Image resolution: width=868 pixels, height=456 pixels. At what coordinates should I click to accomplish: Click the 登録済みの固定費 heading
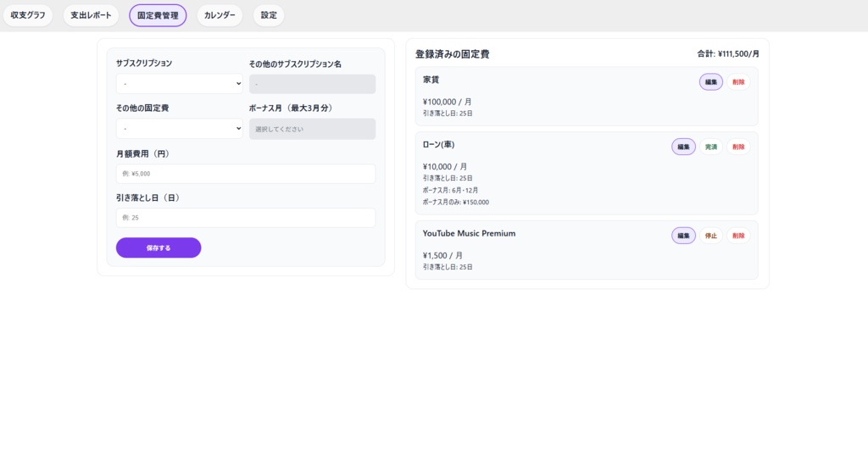click(x=453, y=54)
